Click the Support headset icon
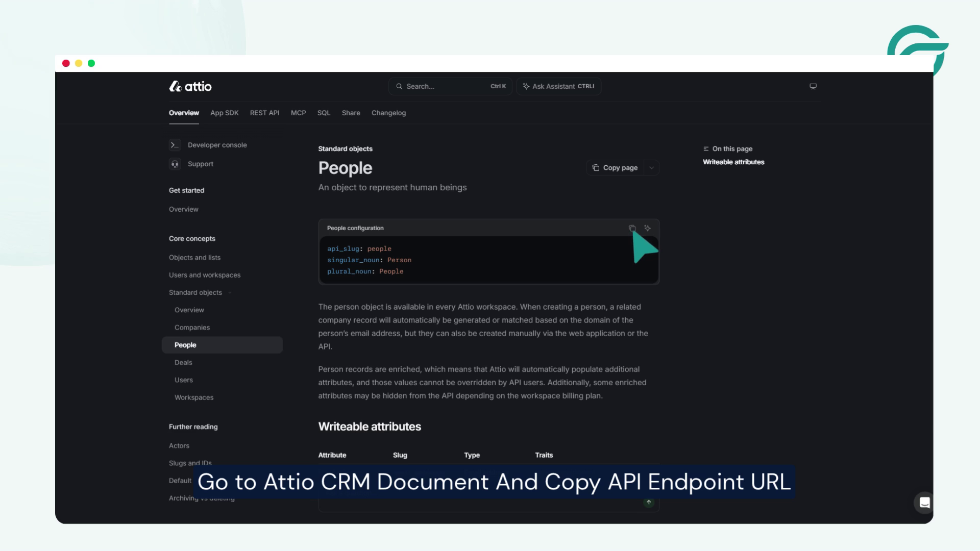The image size is (980, 551). pos(175,164)
